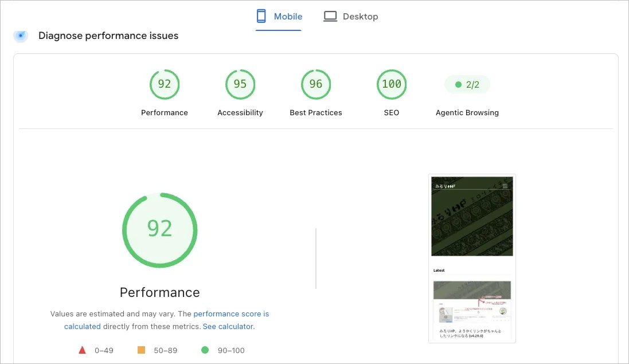629x364 pixels.
Task: Jump to the Performance score gauge 92
Action: [165, 84]
